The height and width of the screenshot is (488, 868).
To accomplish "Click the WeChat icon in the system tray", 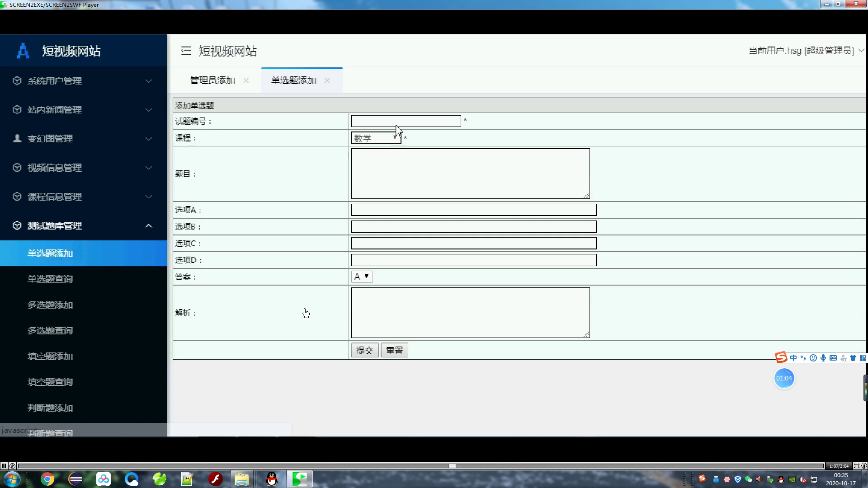I will click(748, 479).
